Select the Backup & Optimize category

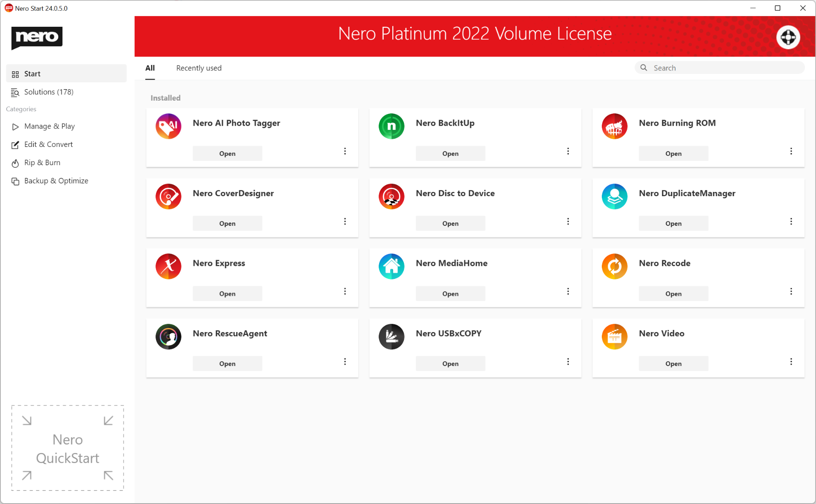56,180
